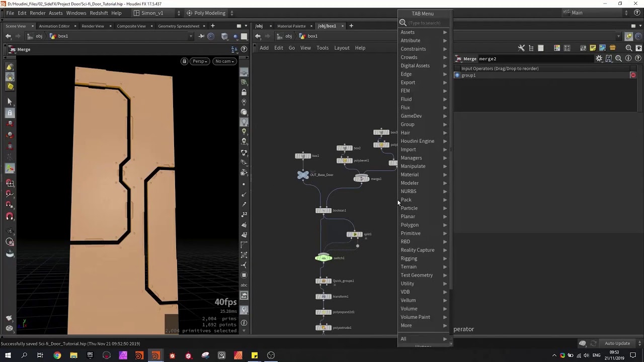Switch to the Material Palette tab
This screenshot has height=362, width=644.
tap(291, 26)
